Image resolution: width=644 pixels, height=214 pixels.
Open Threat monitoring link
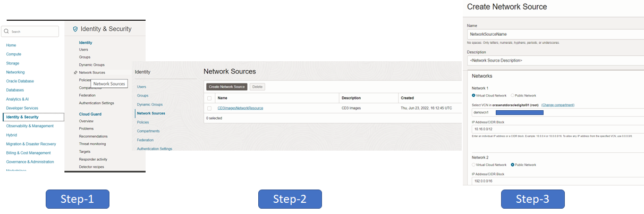(x=92, y=144)
